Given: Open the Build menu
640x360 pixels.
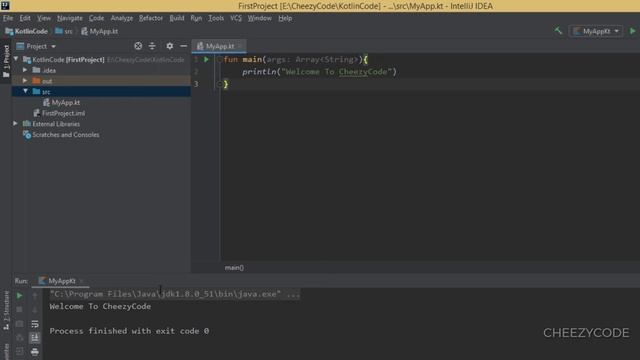Looking at the screenshot, I should click(177, 18).
